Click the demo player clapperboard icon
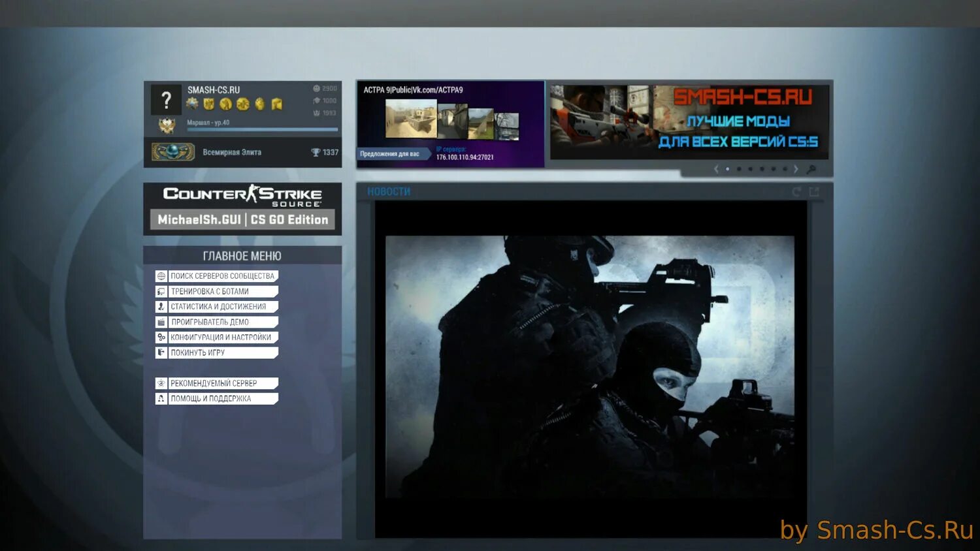Image resolution: width=980 pixels, height=551 pixels. click(x=161, y=322)
